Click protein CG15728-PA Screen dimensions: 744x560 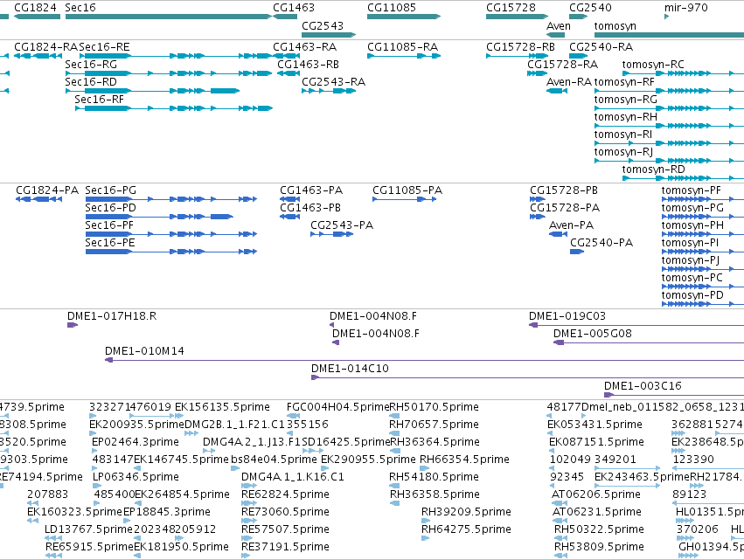tap(565, 208)
